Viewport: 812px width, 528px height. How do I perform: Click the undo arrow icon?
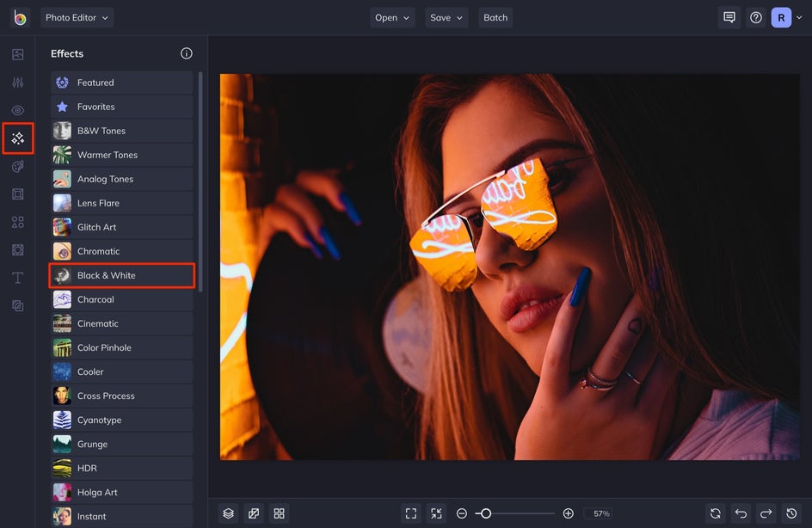coord(741,513)
